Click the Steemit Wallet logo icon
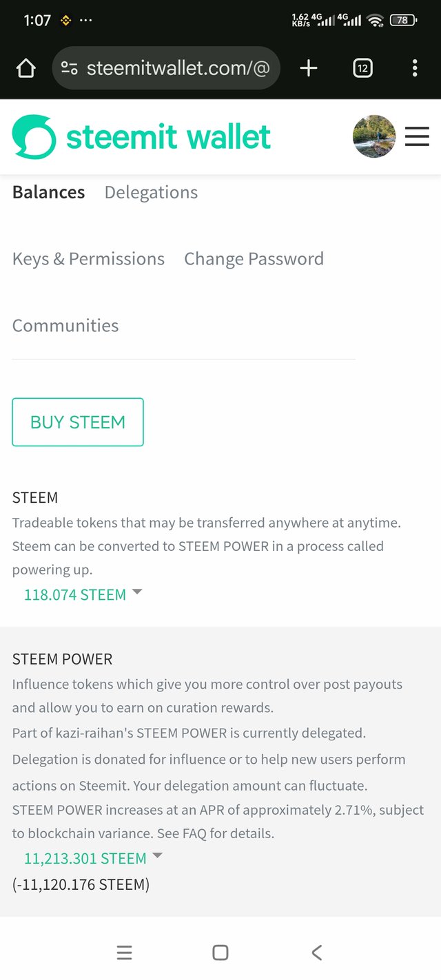This screenshot has height=980, width=441. (x=34, y=137)
